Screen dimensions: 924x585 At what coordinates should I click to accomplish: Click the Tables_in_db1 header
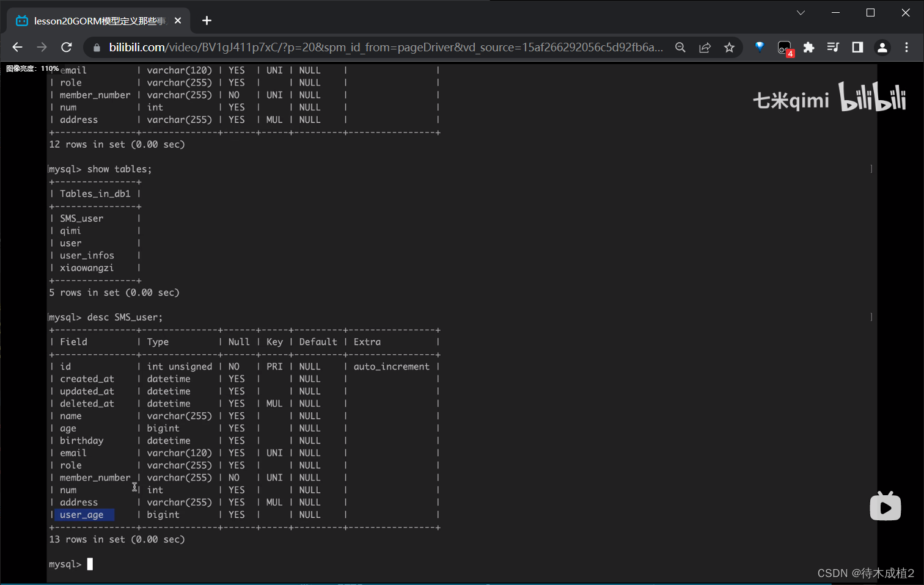(x=95, y=194)
